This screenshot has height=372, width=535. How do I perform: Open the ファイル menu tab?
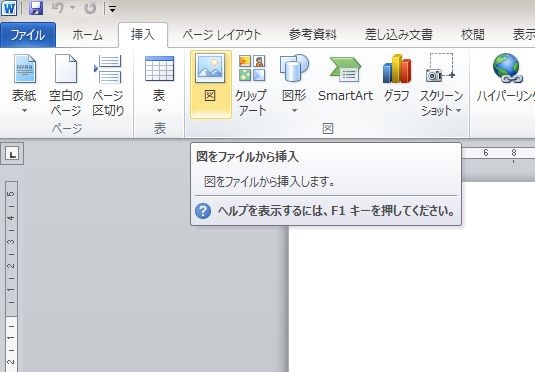click(x=28, y=35)
